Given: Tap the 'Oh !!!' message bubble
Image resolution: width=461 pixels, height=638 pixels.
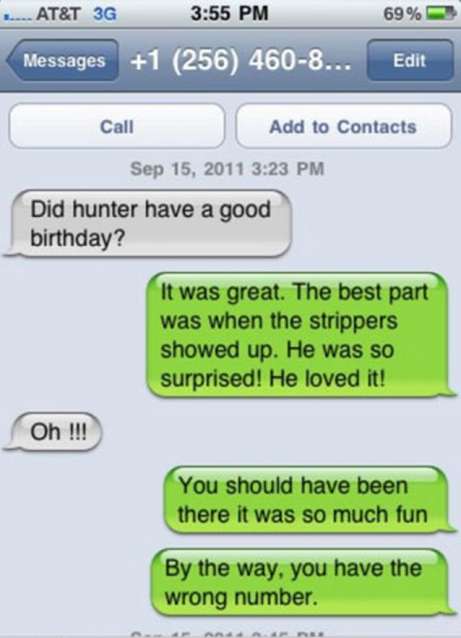Looking at the screenshot, I should 53,432.
